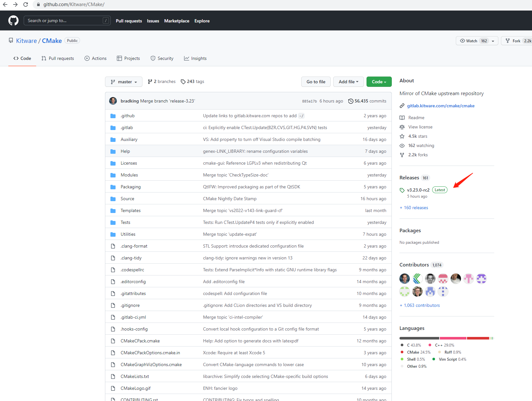Click the CMake red segment of language bar
The image size is (532, 401).
click(478, 338)
